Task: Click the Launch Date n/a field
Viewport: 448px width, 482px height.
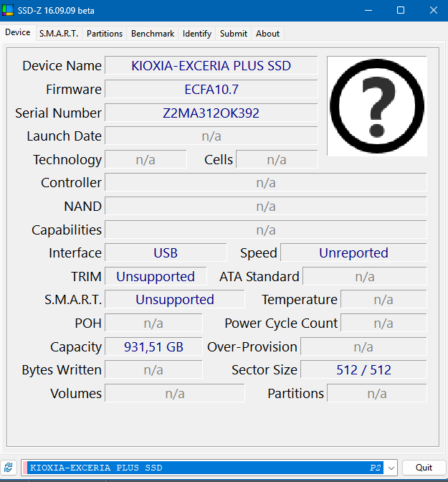Action: 211,136
